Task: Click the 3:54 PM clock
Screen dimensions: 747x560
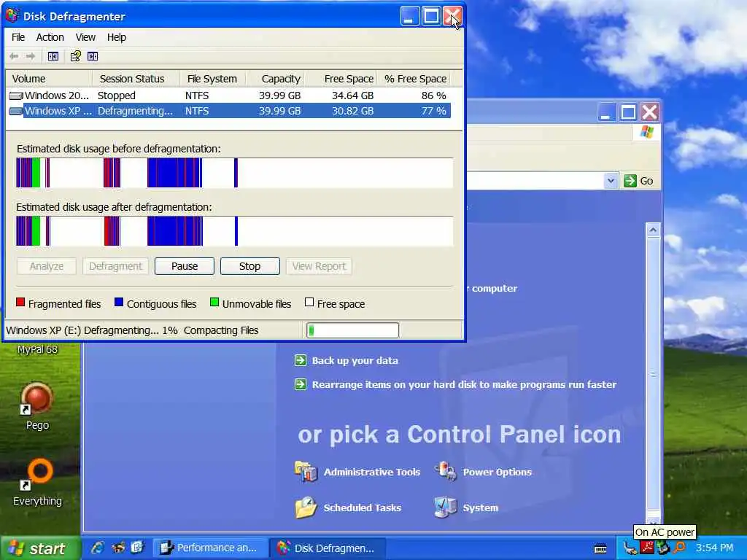Action: point(714,548)
